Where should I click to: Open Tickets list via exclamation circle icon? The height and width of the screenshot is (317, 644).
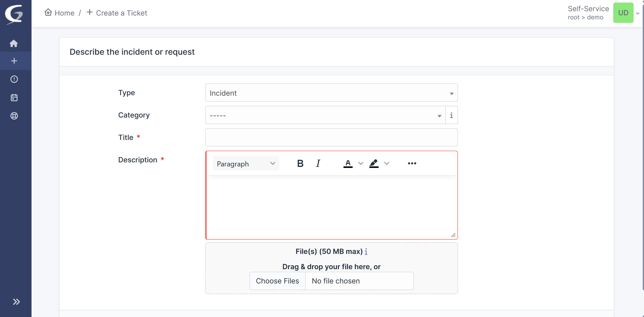(14, 79)
